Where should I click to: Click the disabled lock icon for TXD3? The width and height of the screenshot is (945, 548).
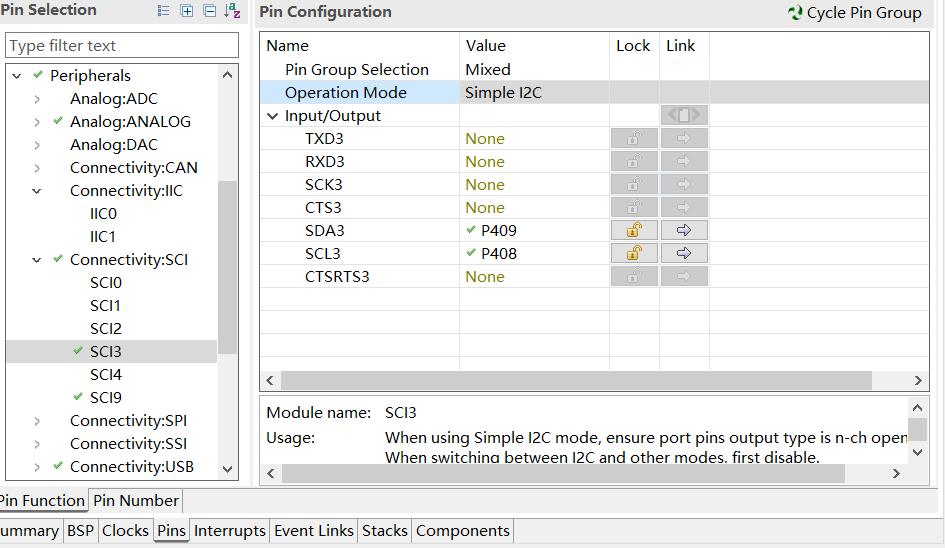tap(634, 139)
